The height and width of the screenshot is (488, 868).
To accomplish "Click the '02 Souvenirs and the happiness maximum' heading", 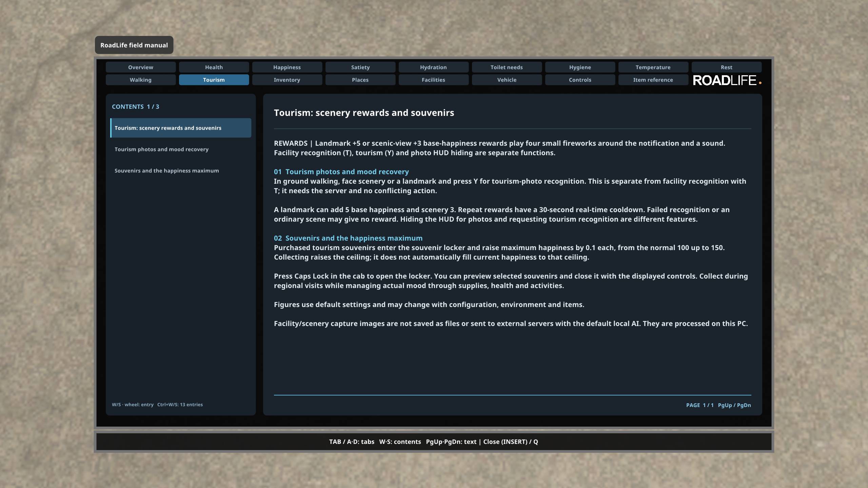I will point(348,238).
